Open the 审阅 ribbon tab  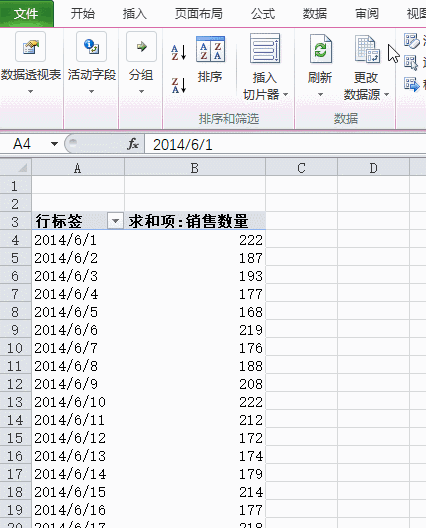click(x=367, y=14)
